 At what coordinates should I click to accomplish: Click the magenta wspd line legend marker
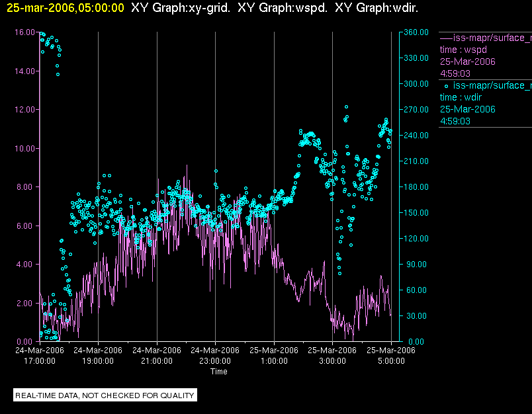coord(446,38)
